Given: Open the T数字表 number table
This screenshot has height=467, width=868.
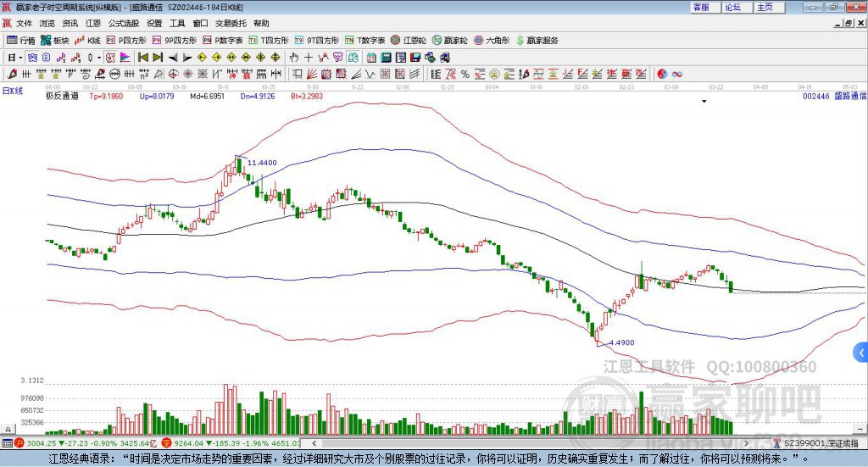Looking at the screenshot, I should click(x=364, y=41).
